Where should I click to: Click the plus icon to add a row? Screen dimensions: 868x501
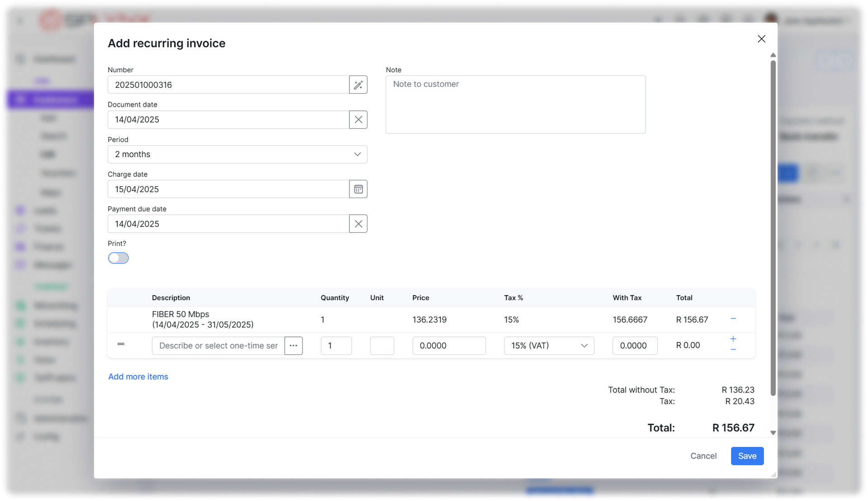733,339
